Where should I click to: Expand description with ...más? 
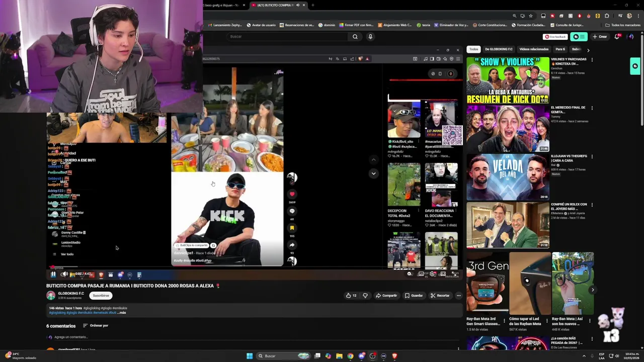pos(122,313)
